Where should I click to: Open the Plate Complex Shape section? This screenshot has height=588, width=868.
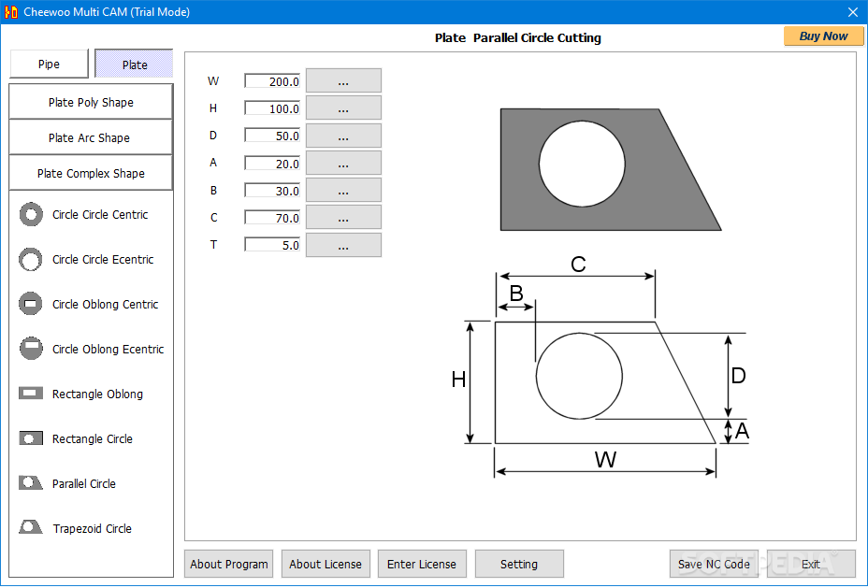[91, 173]
